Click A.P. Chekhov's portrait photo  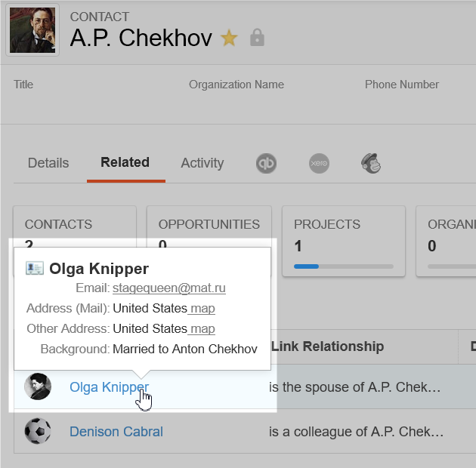pyautogui.click(x=32, y=30)
